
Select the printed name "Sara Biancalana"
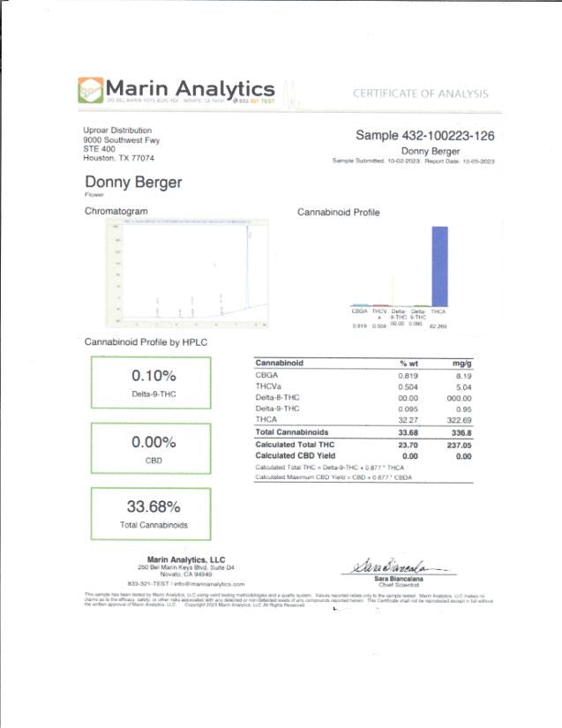(399, 579)
